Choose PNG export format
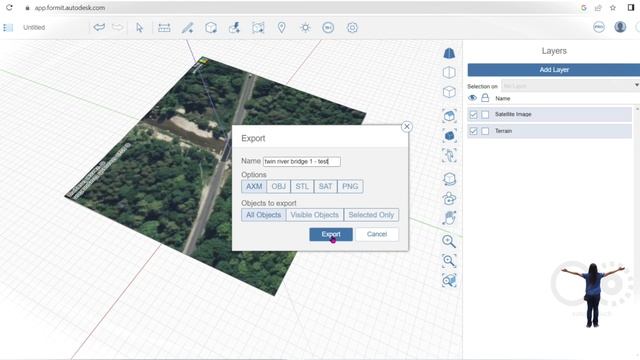This screenshot has height=360, width=640. [350, 187]
